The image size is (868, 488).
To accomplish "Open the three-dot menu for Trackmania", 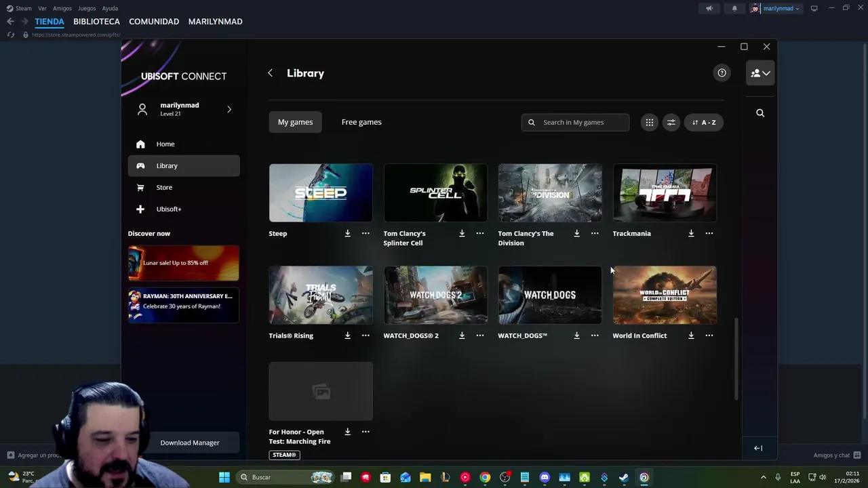I will coord(709,233).
